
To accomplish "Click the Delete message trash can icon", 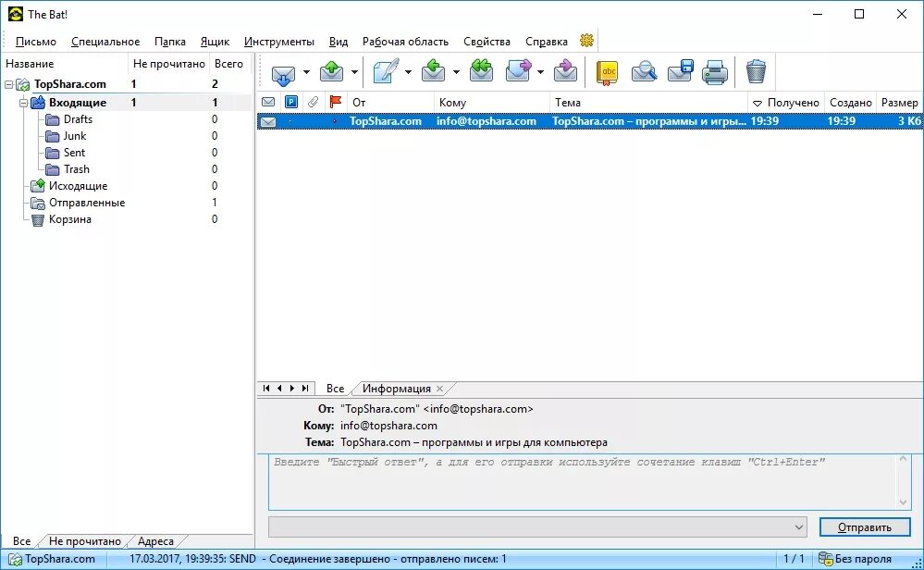I will click(756, 72).
